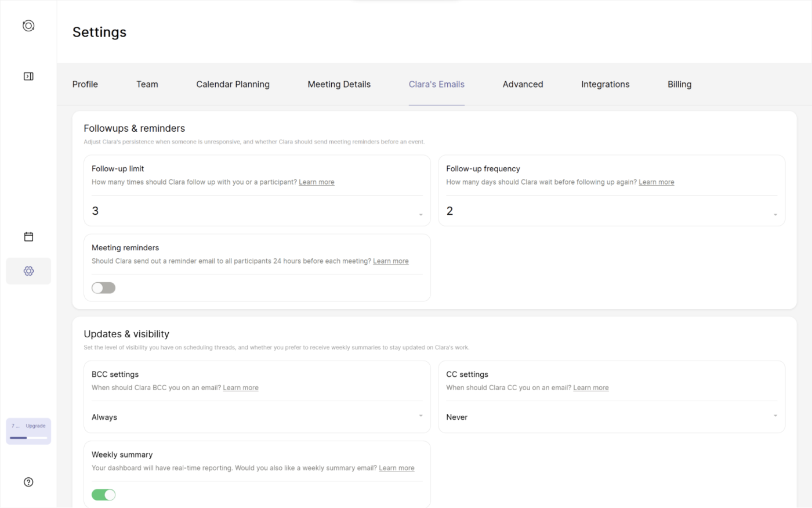Switch to the Calendar Planning tab
812x508 pixels.
(x=233, y=84)
